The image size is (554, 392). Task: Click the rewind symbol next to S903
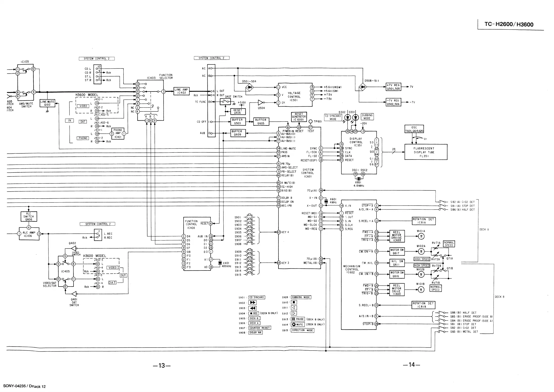coord(253,308)
